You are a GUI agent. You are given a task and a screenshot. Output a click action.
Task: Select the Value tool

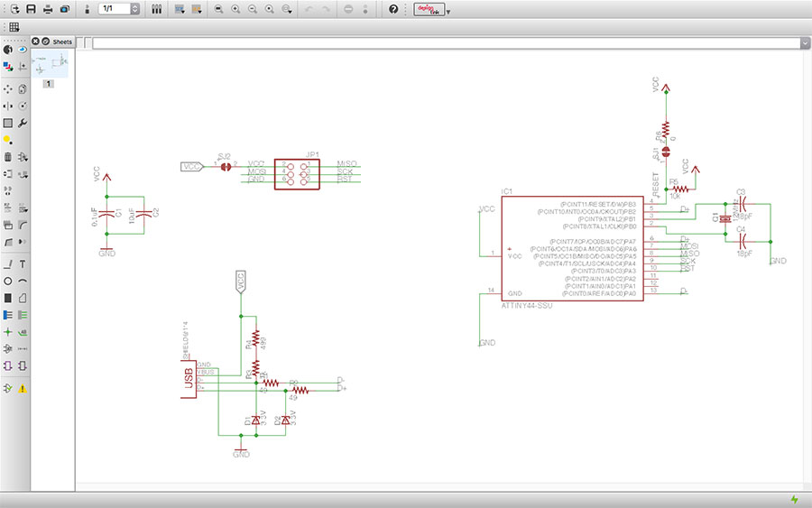click(x=23, y=208)
